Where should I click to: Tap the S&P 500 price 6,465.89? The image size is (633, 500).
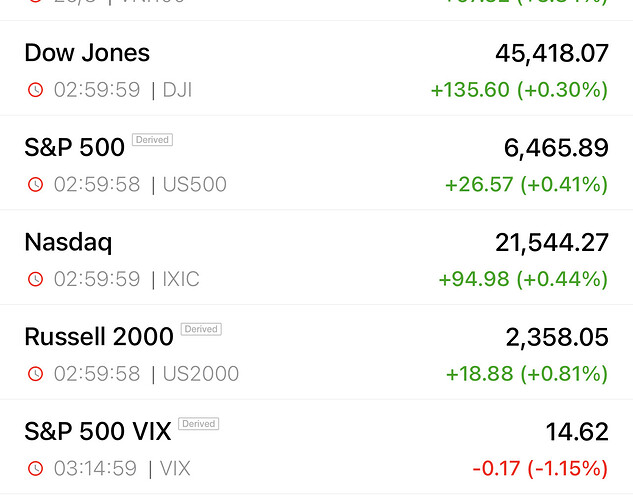(x=556, y=148)
